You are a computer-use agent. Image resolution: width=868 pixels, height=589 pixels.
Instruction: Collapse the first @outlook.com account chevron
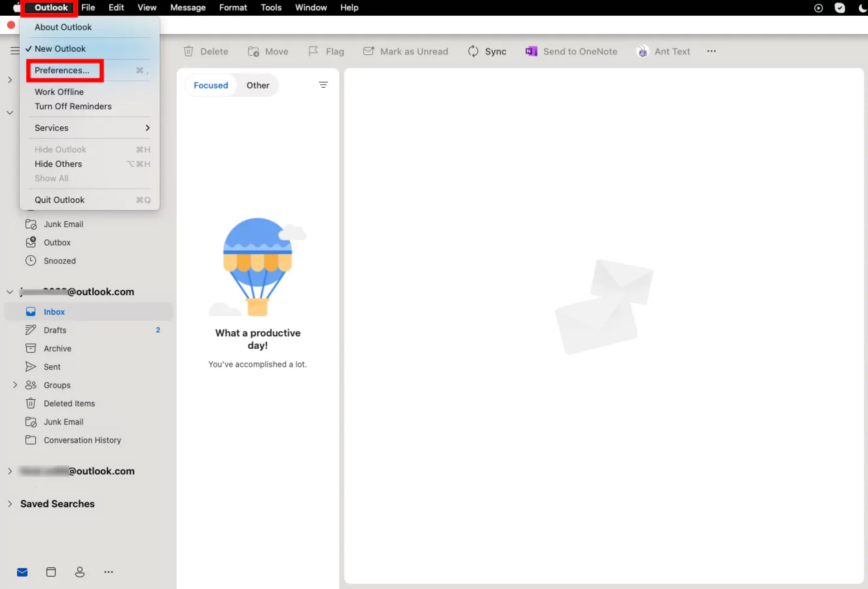pos(10,292)
